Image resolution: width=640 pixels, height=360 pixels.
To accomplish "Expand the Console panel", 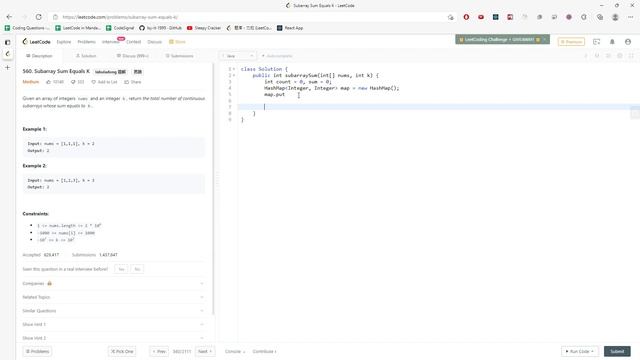I will pyautogui.click(x=235, y=351).
